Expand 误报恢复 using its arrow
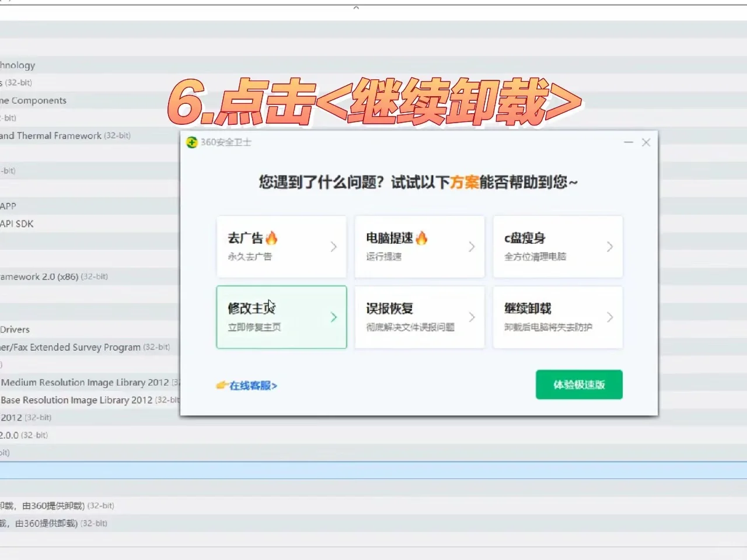This screenshot has height=560, width=747. coord(472,317)
